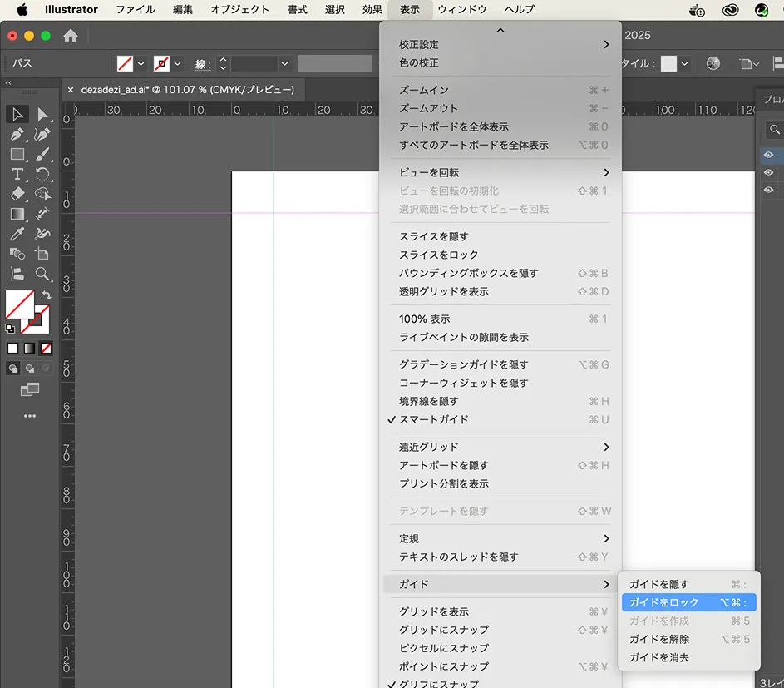Toggle visibility of the first layer
The image size is (784, 688).
[769, 155]
